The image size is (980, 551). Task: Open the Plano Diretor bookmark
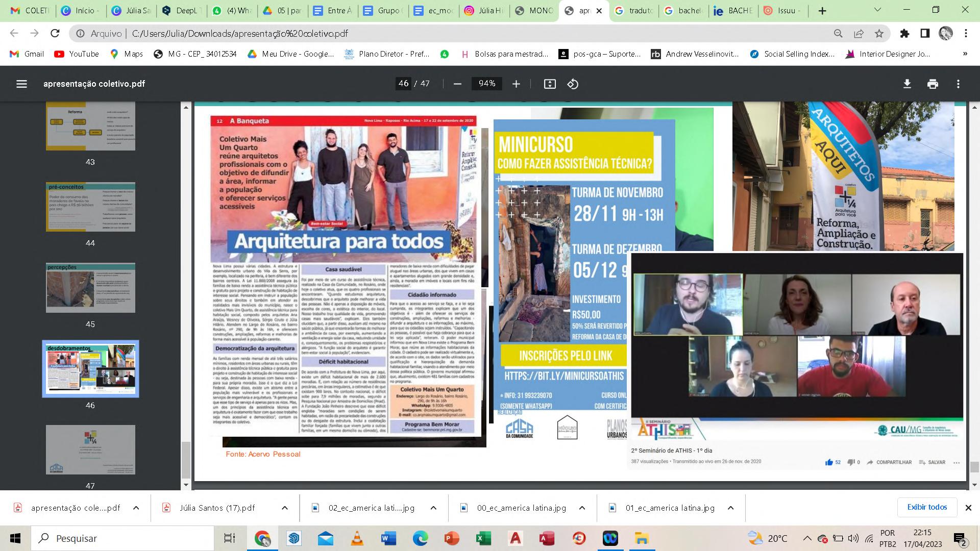[387, 54]
